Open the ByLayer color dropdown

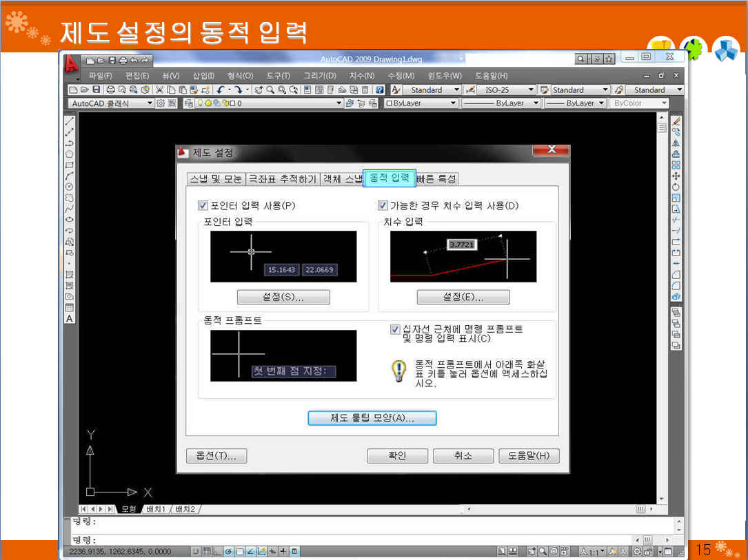(453, 103)
